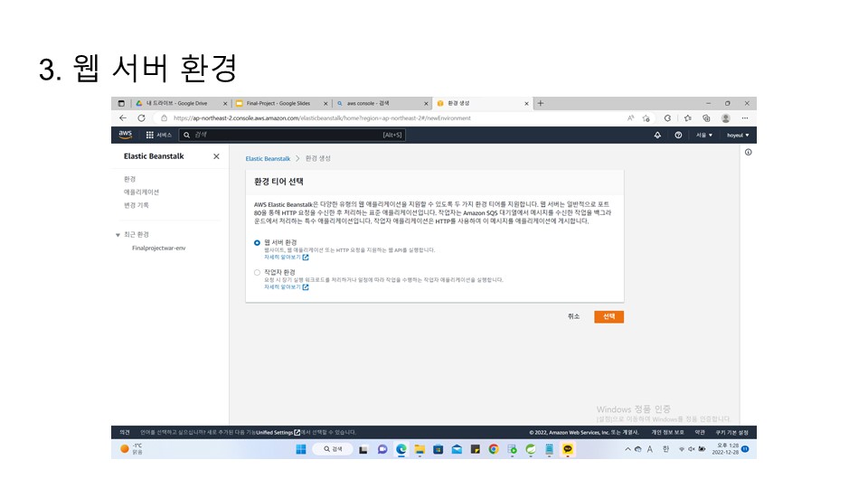Close the 환경 생성 tab
The width and height of the screenshot is (868, 488).
[x=526, y=103]
